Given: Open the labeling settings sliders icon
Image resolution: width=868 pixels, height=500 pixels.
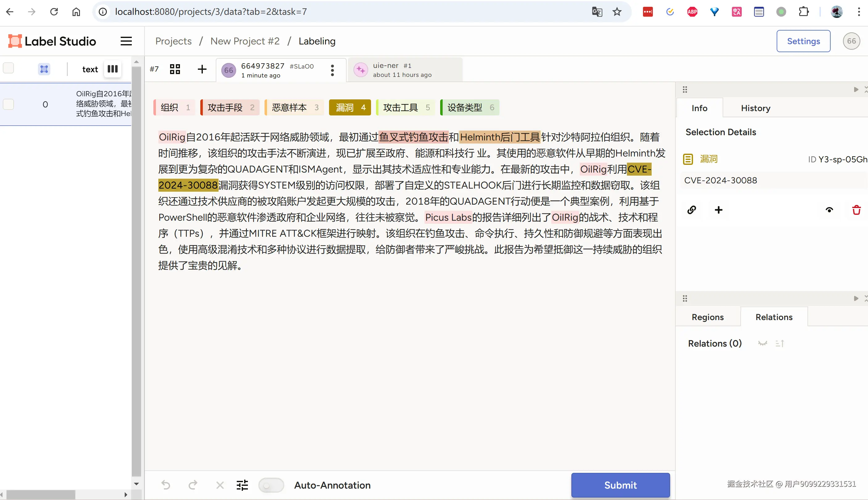Looking at the screenshot, I should 242,485.
